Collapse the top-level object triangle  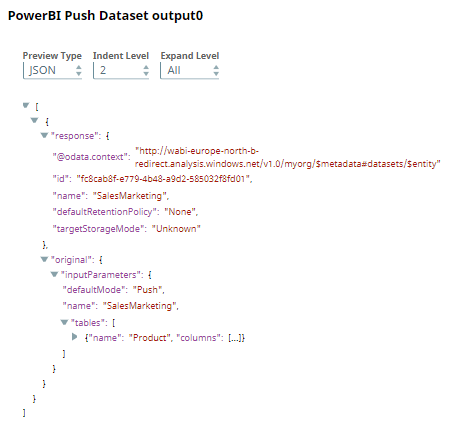pyautogui.click(x=34, y=120)
